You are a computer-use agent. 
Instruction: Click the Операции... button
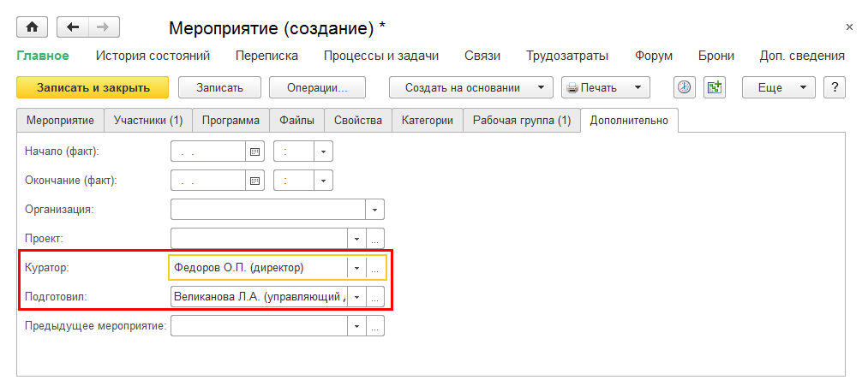(317, 87)
